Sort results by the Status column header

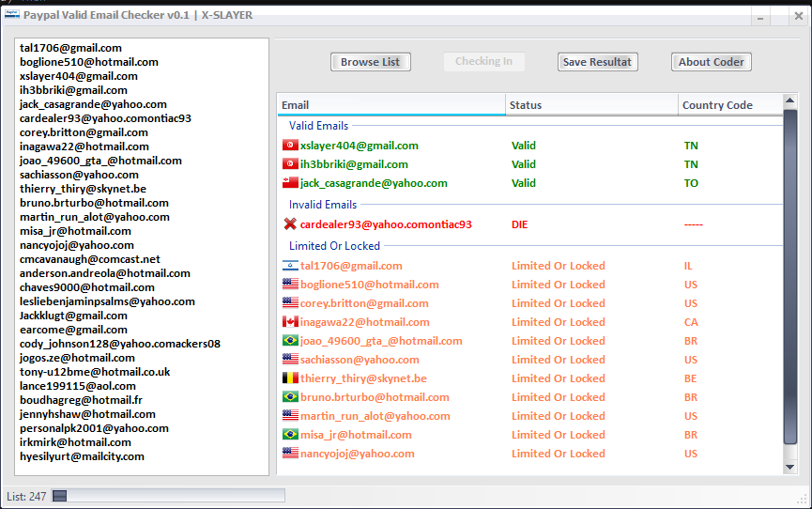[591, 104]
